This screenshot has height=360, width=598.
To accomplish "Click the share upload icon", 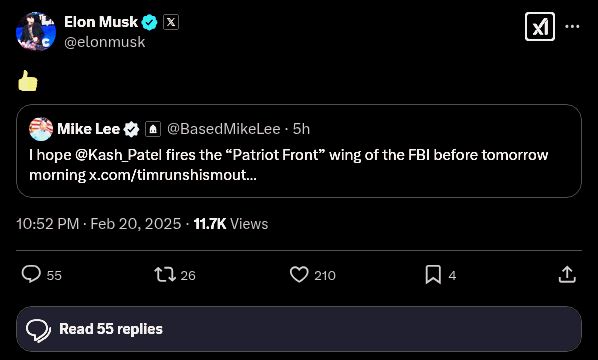I will 567,275.
